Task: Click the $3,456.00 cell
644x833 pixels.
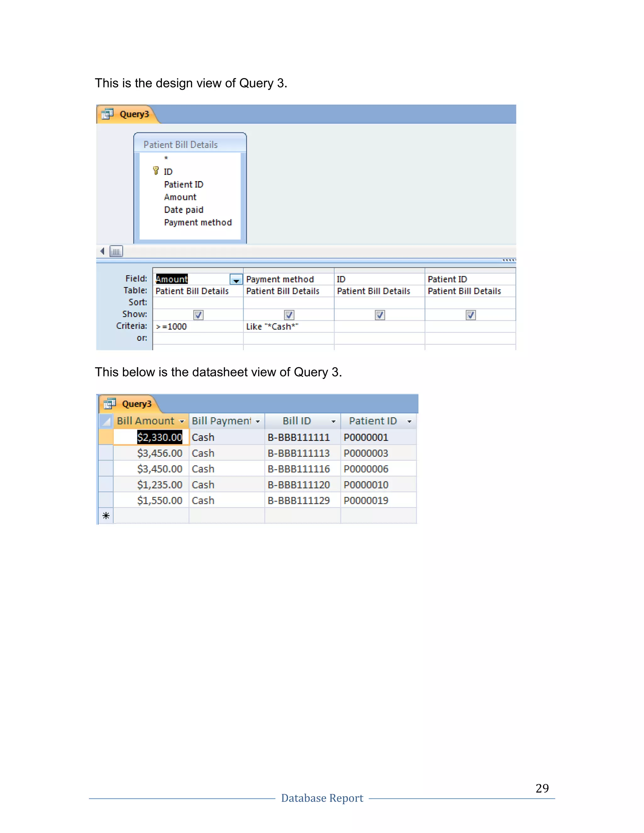Action: (151, 453)
